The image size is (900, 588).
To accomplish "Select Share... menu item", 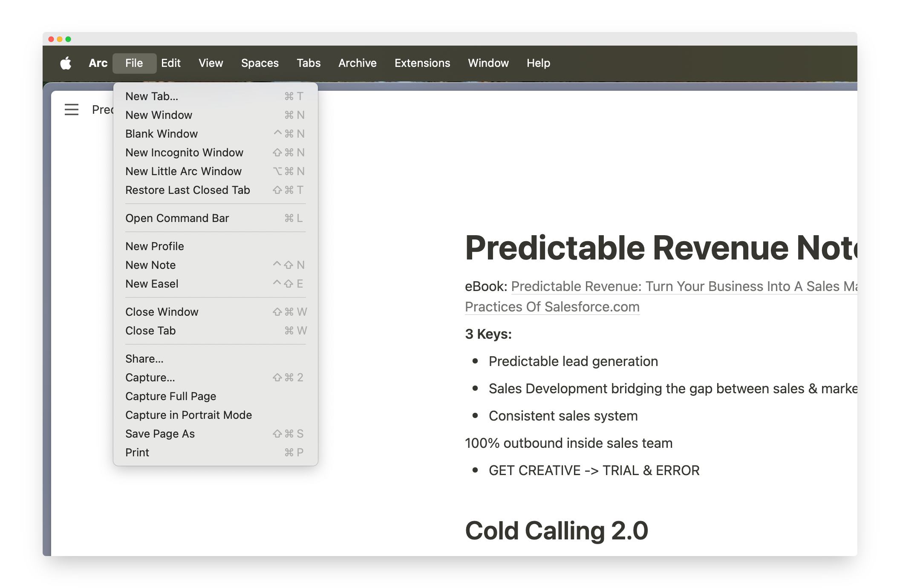I will pyautogui.click(x=216, y=359).
